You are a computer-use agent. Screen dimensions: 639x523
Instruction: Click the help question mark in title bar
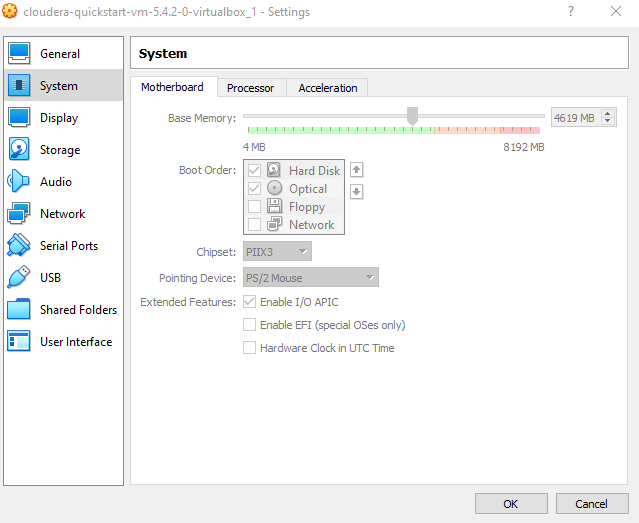tap(571, 11)
